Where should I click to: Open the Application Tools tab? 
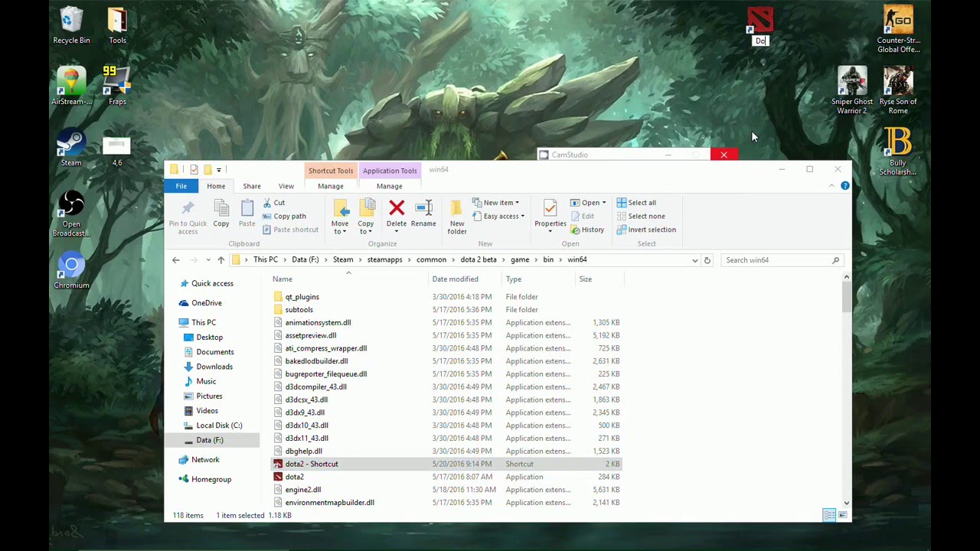point(390,171)
